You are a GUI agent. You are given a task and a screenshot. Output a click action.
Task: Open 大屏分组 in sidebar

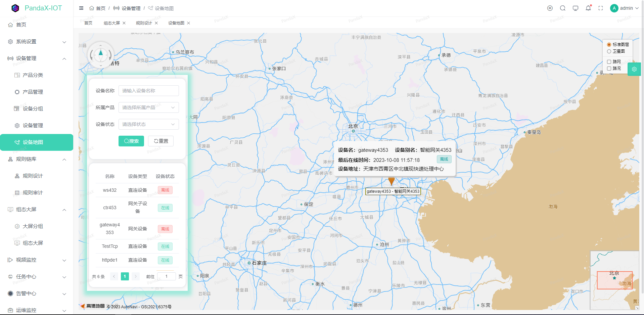[x=37, y=226]
